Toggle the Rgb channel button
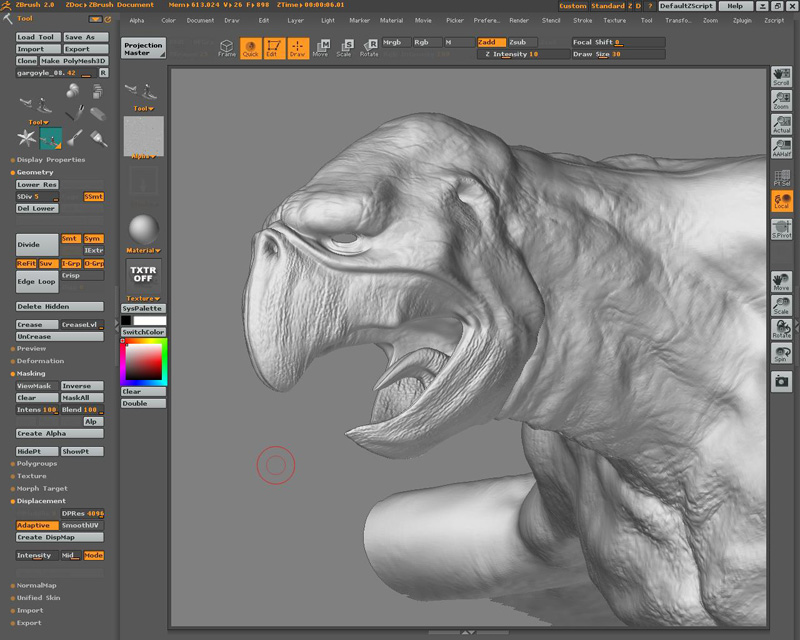This screenshot has width=800, height=640. [426, 42]
